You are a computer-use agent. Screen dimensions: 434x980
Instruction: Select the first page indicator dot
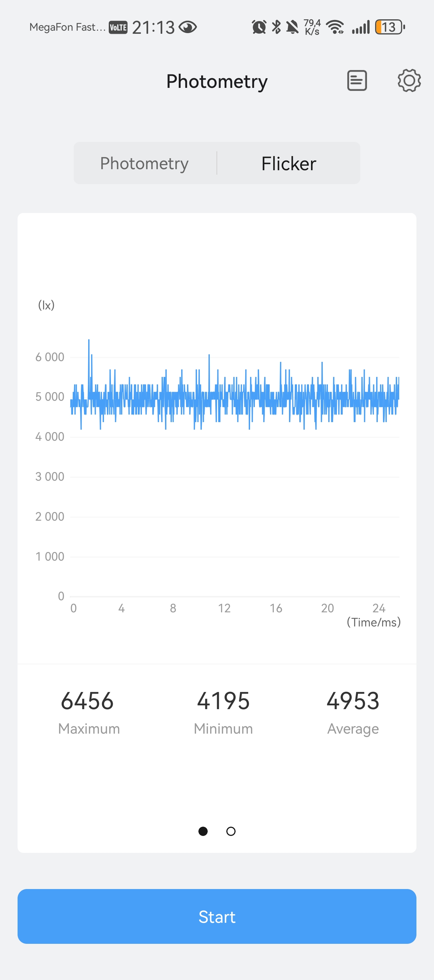(203, 831)
